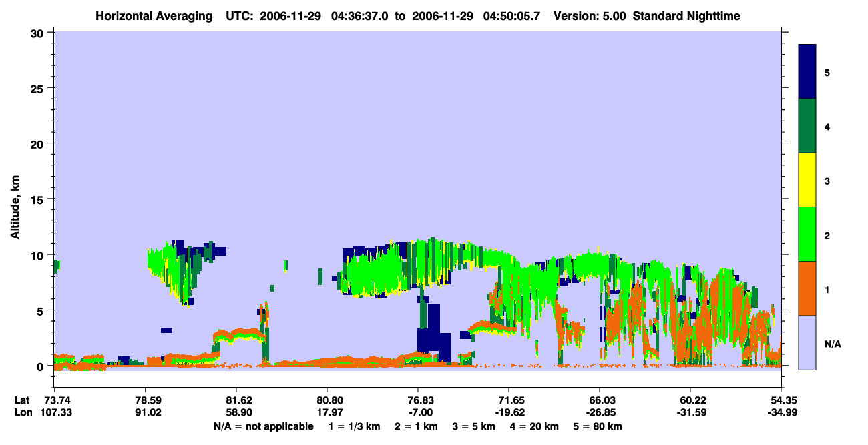Image resolution: width=868 pixels, height=445 pixels.
Task: Click 'Version: 5.00' in the title
Action: [x=588, y=16]
